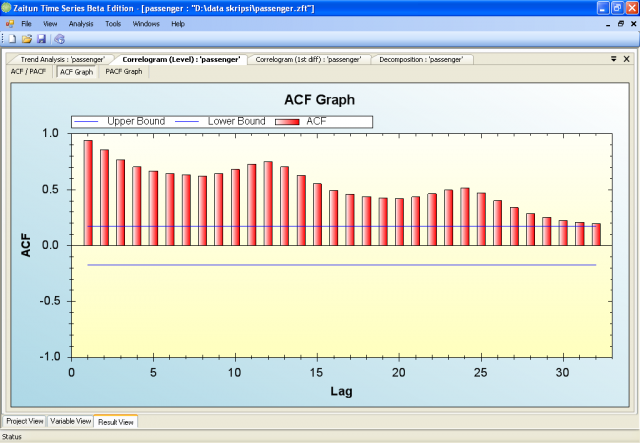The width and height of the screenshot is (640, 443).
Task: Open the File menu
Action: (x=26, y=22)
